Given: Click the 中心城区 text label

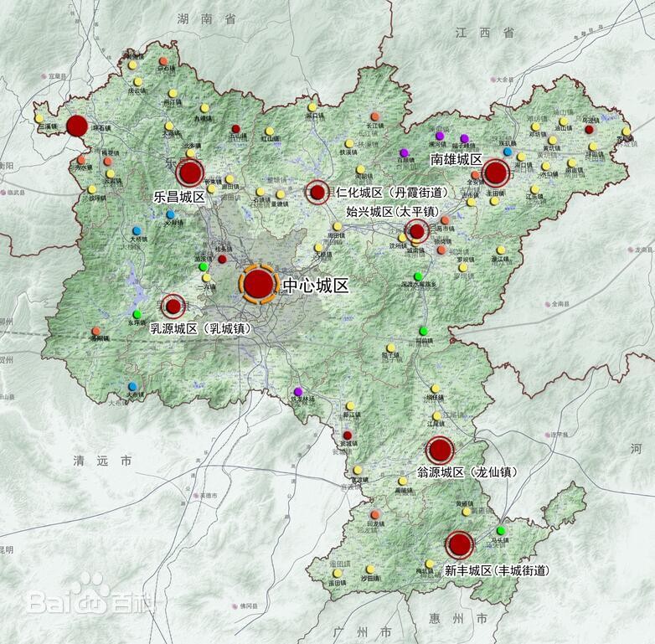Looking at the screenshot, I should coord(315,286).
